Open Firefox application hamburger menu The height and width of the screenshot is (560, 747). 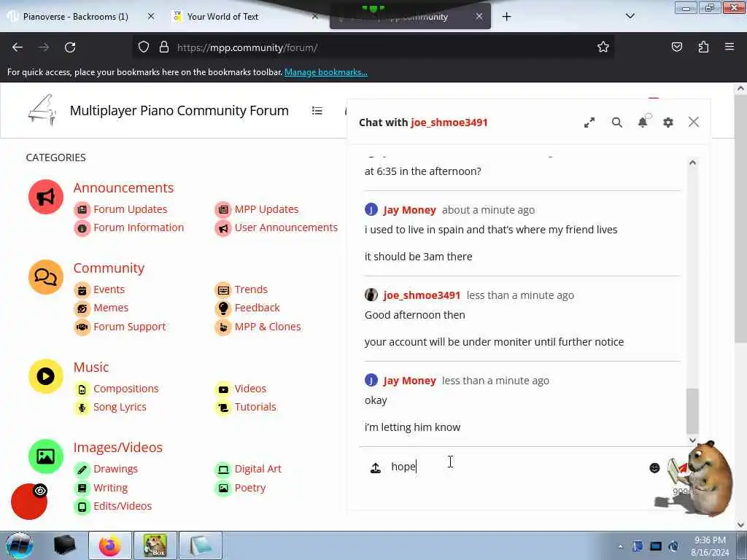(729, 47)
